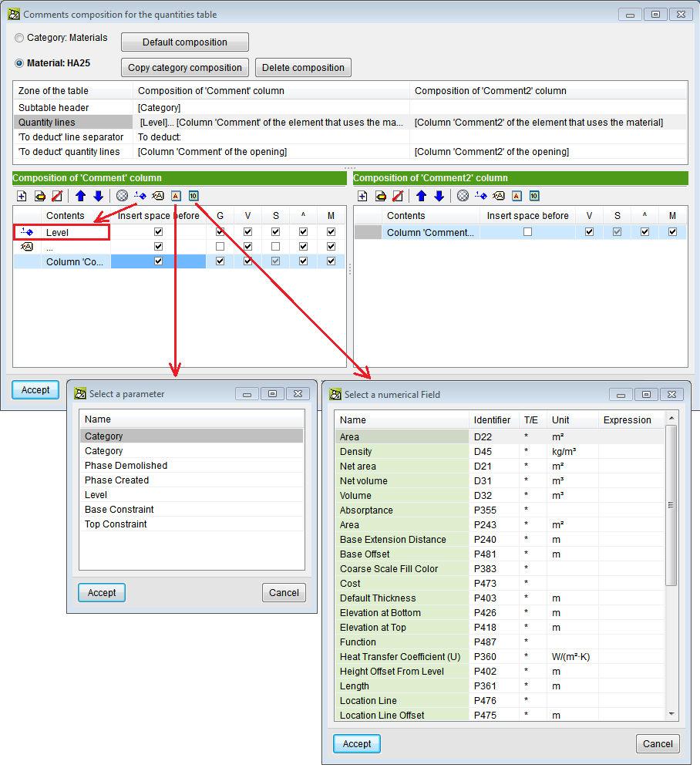Screen dimensions: 700x768
Task: Move the selected row up with blue arrow
Action: click(x=80, y=195)
